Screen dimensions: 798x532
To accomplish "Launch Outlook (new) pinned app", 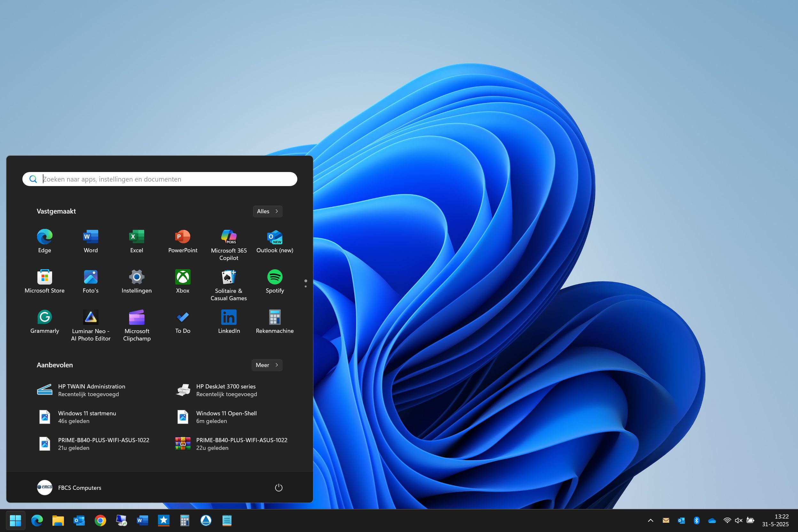I will click(275, 241).
